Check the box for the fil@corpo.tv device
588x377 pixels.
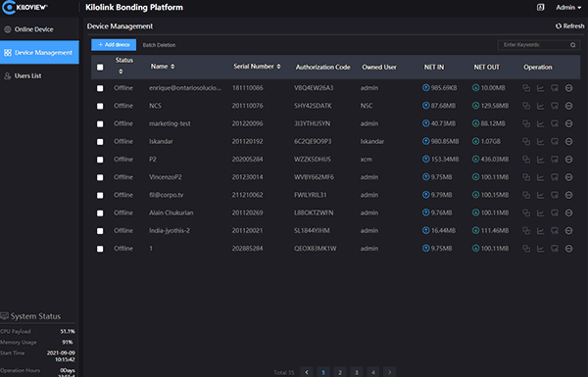click(100, 195)
